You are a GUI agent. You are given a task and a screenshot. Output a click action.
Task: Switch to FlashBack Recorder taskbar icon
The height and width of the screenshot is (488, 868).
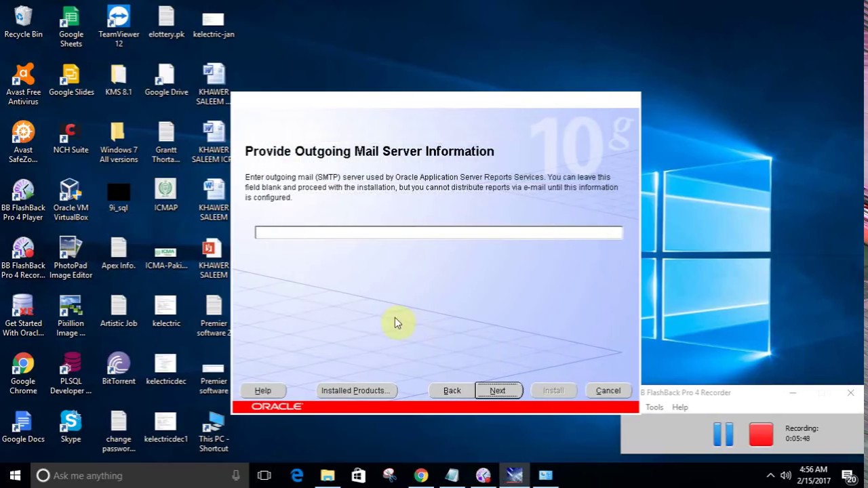pyautogui.click(x=484, y=476)
